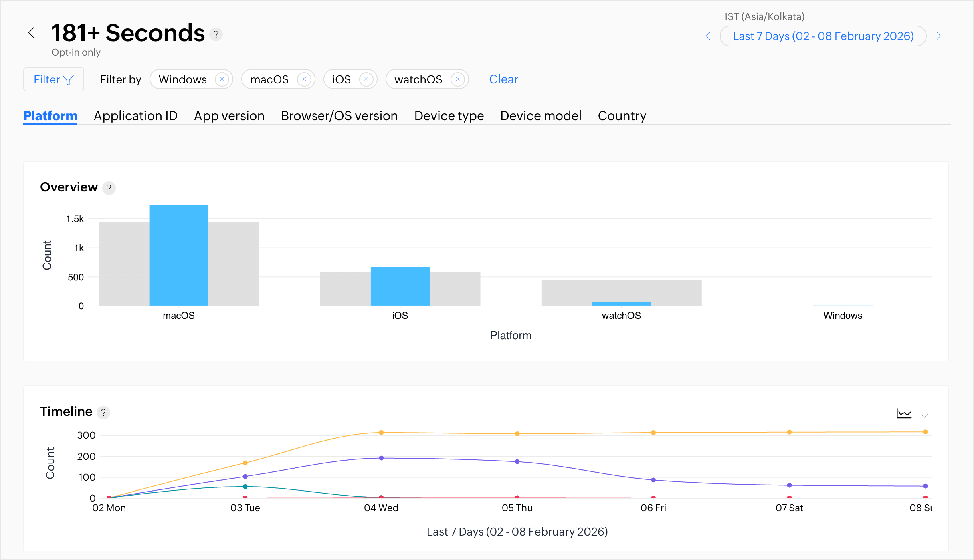Click the Clear filters link

click(x=503, y=79)
